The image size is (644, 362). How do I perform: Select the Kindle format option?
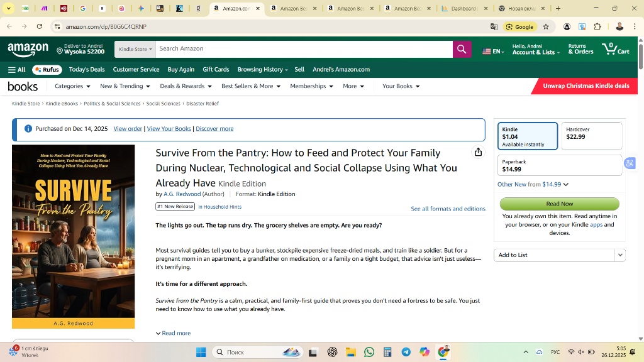pos(527,136)
